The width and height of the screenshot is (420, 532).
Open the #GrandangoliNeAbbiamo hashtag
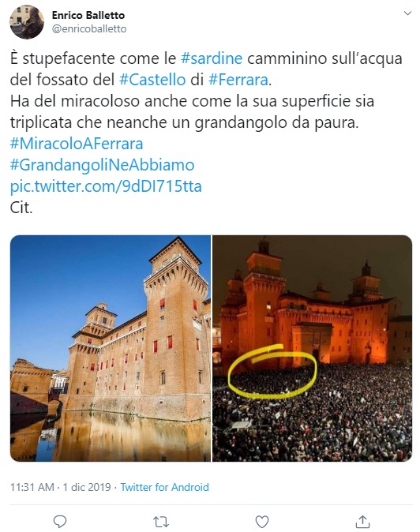coord(102,165)
